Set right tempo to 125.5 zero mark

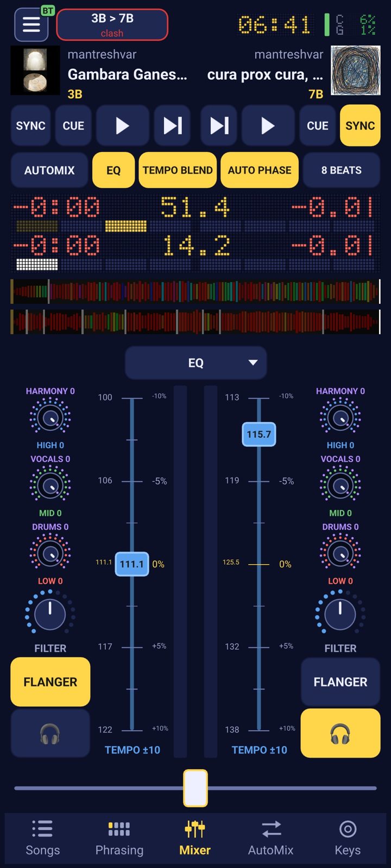(259, 564)
